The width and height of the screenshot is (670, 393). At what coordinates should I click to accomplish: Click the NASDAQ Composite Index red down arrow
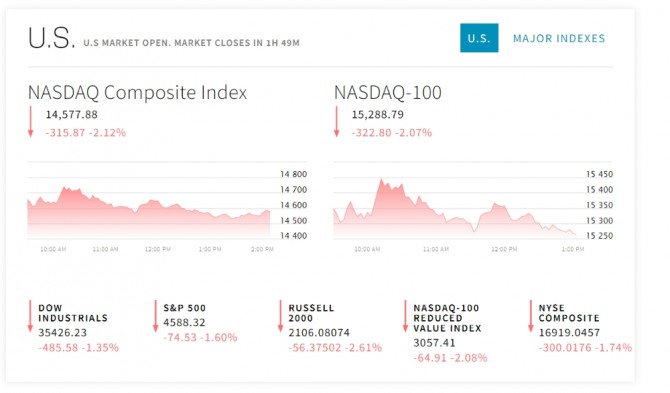pyautogui.click(x=30, y=122)
